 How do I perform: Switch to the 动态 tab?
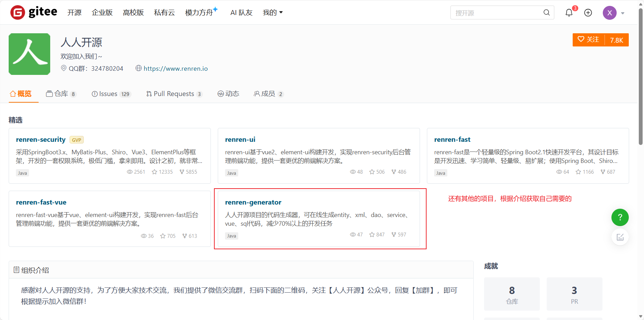tap(228, 94)
